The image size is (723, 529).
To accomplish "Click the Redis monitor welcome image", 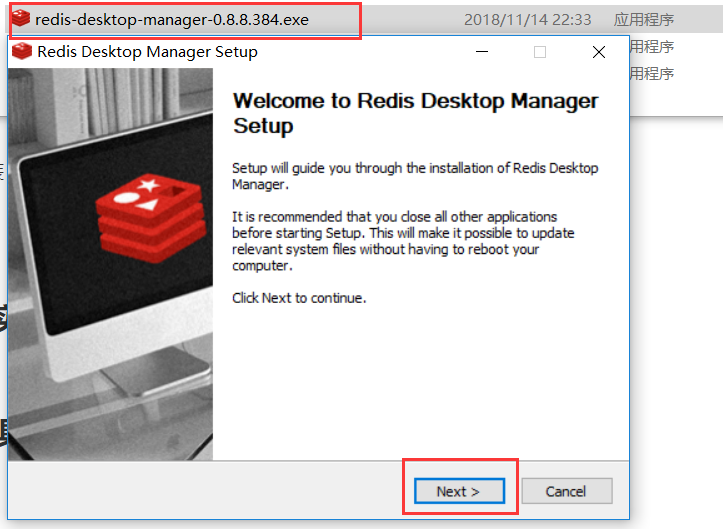I will pos(111,264).
